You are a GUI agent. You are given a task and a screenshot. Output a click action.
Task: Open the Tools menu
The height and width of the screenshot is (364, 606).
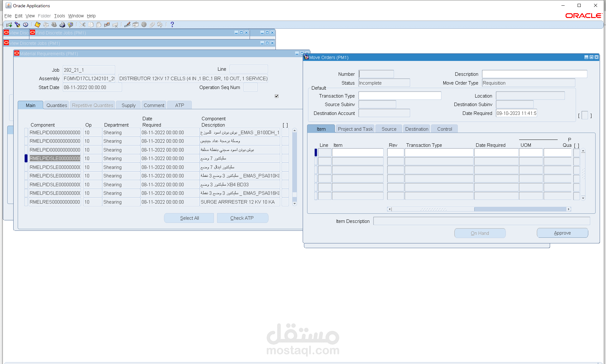pos(59,16)
